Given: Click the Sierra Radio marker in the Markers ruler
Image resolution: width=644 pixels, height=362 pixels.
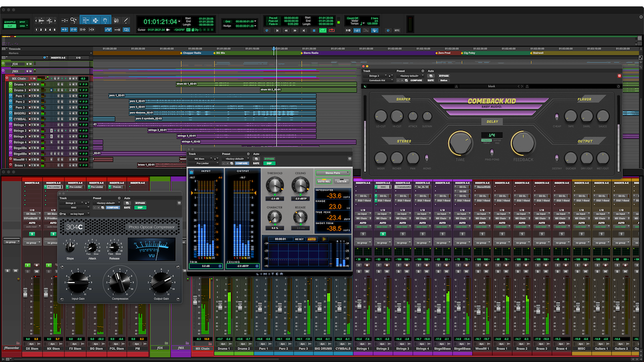Looking at the screenshot, I should click(x=301, y=54).
